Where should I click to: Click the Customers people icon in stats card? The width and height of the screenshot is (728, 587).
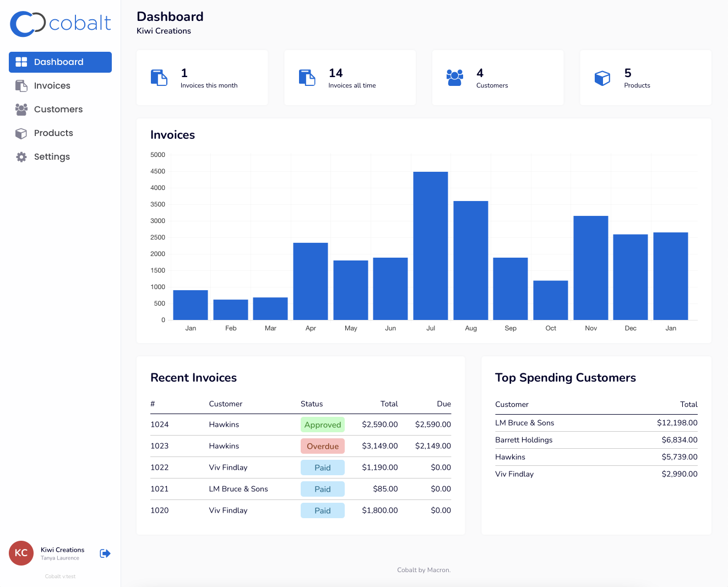[454, 78]
